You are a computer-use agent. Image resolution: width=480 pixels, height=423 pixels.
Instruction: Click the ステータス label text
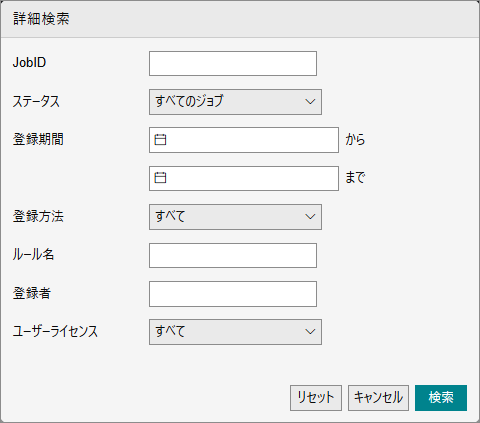pos(36,101)
